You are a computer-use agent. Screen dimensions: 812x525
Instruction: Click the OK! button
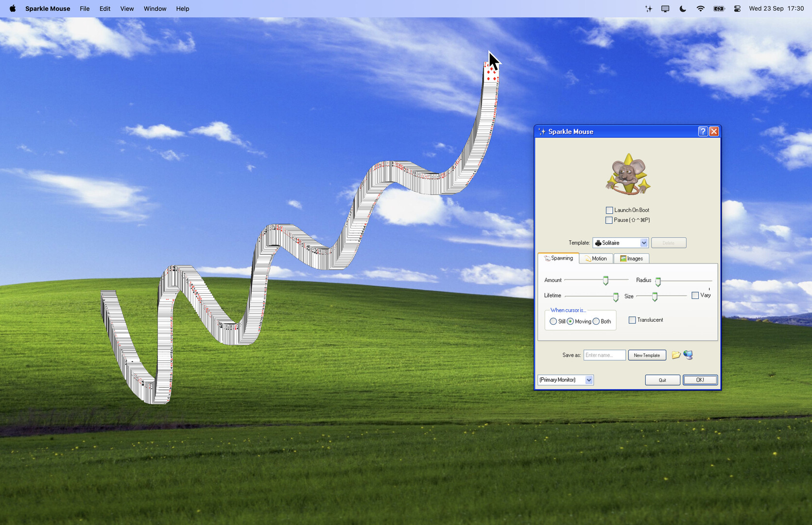[x=700, y=380]
